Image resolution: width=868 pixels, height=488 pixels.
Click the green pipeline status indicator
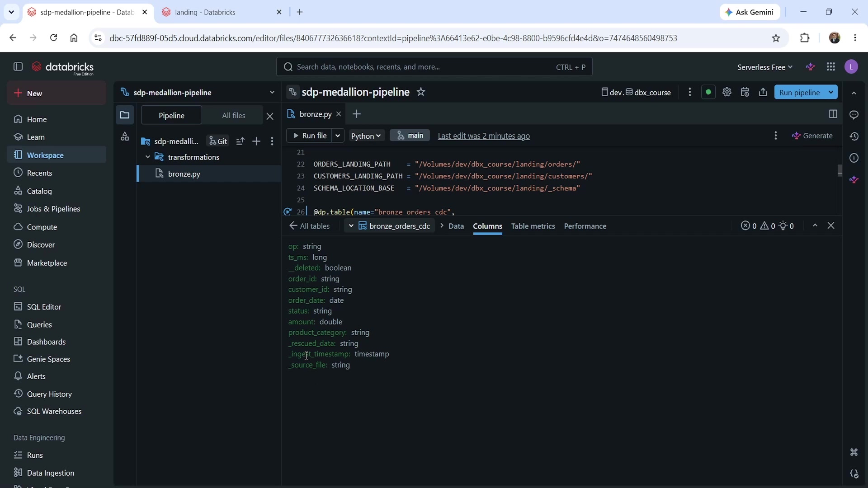pos(708,92)
